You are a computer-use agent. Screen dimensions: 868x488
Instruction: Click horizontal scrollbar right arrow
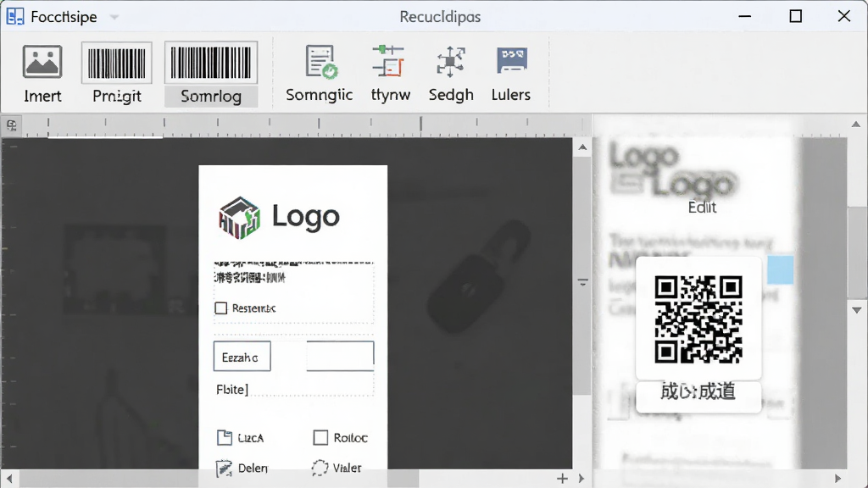581,478
